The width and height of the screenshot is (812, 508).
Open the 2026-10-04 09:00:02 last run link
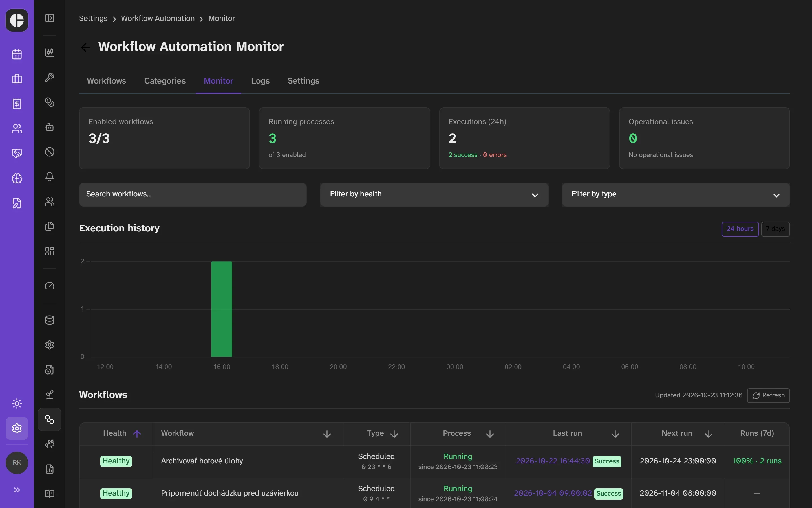coord(553,493)
